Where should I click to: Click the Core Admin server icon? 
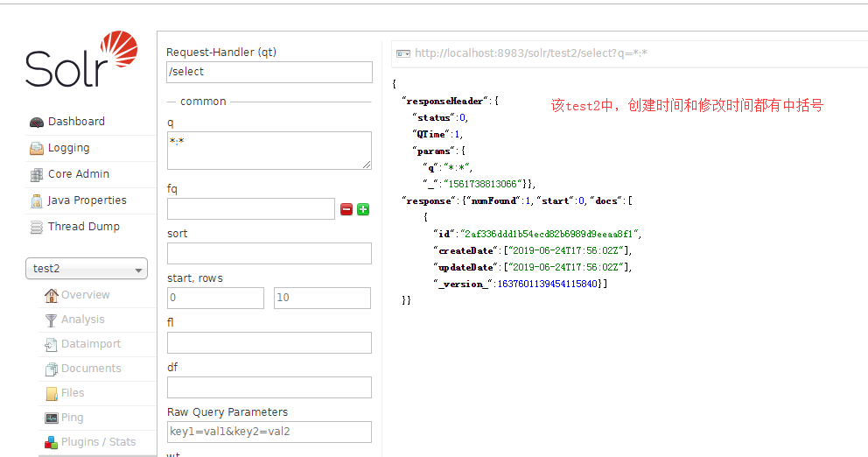[x=37, y=175]
